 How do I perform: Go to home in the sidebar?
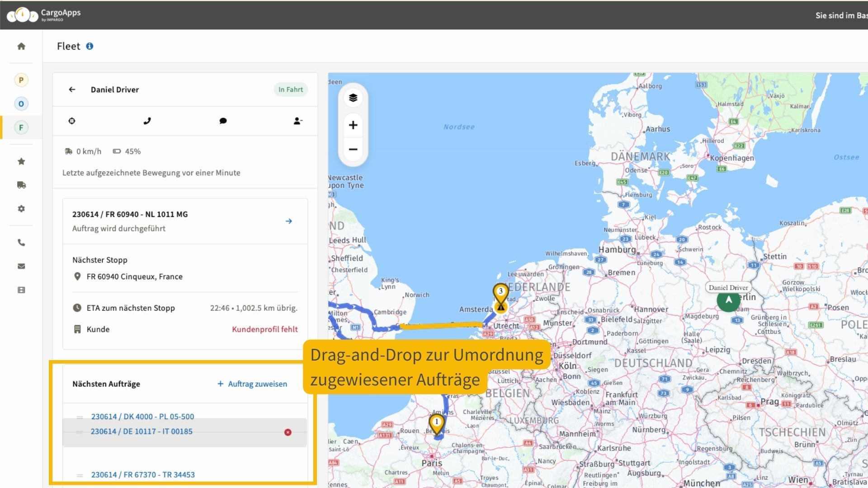21,46
